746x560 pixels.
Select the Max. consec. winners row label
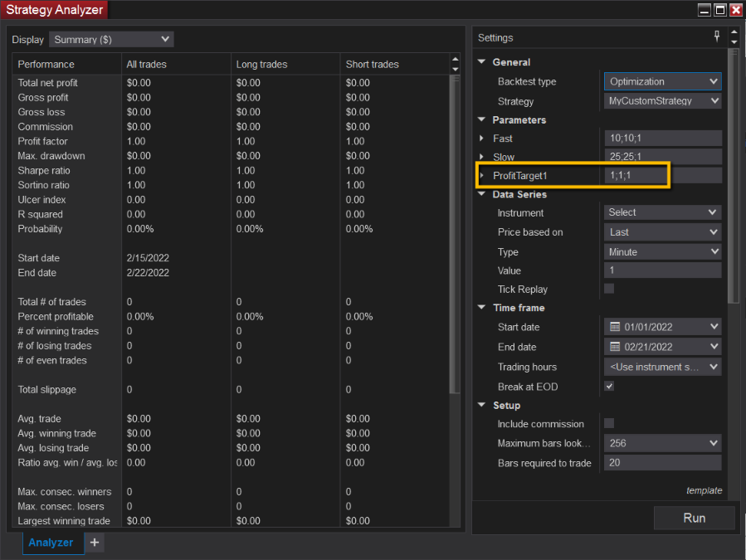click(x=65, y=491)
